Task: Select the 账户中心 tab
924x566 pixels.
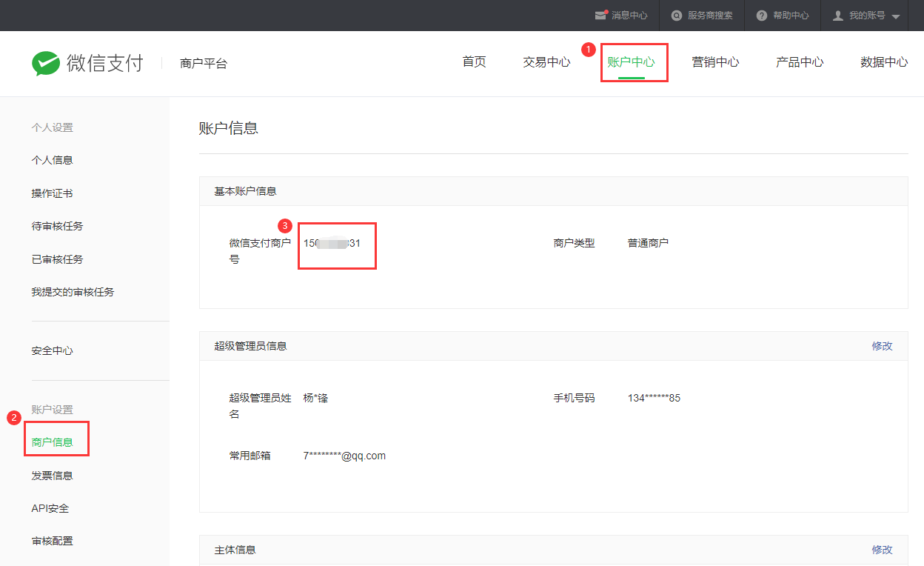Action: click(632, 62)
